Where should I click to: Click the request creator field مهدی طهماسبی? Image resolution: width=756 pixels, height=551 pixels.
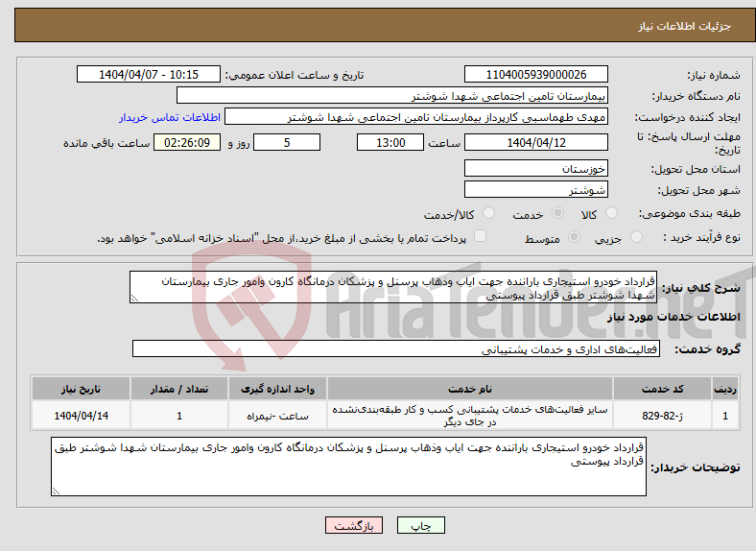pos(416,117)
